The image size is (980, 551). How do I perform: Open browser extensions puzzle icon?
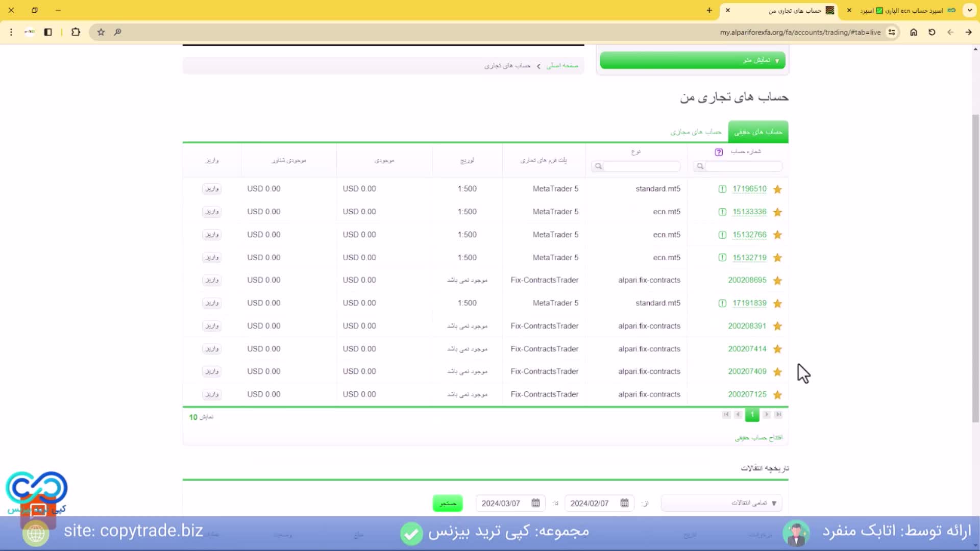[76, 32]
